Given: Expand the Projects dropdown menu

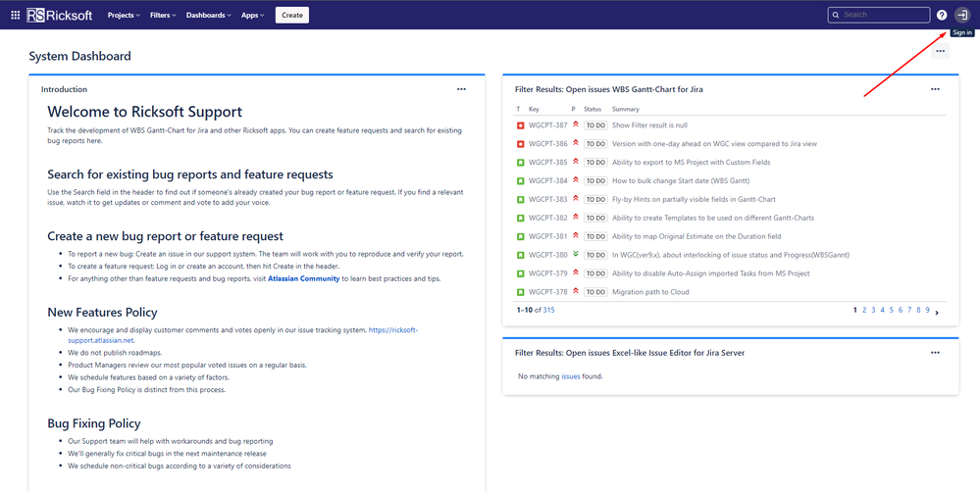Looking at the screenshot, I should [x=124, y=15].
